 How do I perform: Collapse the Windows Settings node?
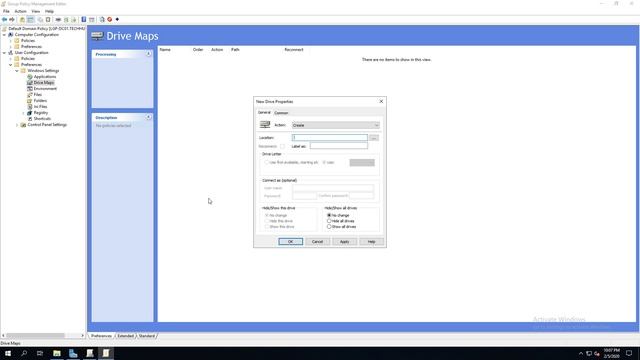(x=17, y=71)
